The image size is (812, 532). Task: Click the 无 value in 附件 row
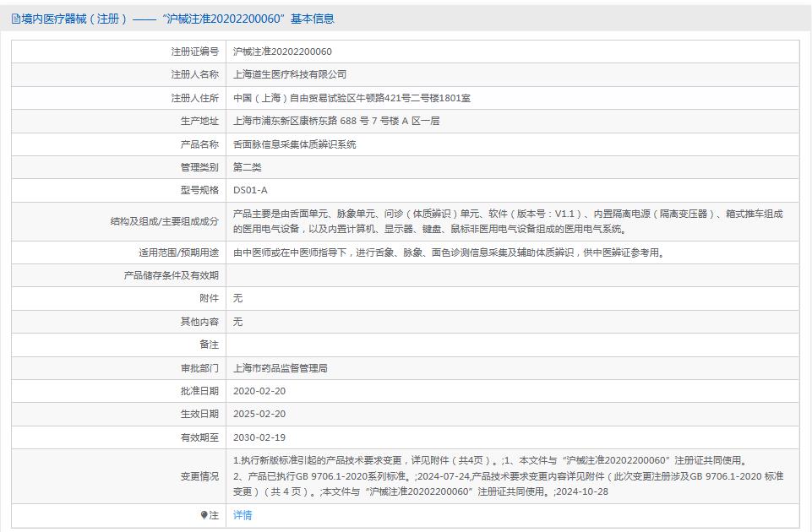point(236,298)
